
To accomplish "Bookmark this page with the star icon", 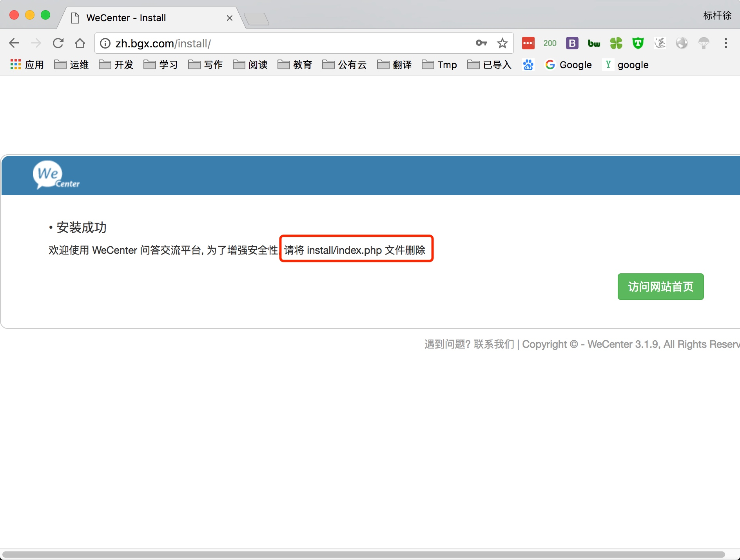I will tap(502, 43).
